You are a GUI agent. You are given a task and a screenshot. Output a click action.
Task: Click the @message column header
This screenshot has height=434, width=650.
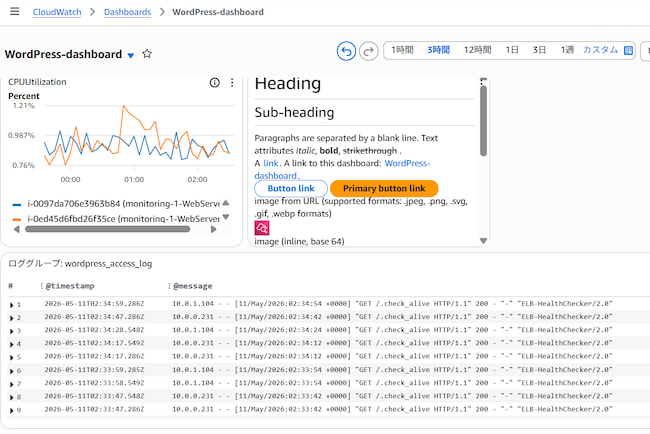193,286
